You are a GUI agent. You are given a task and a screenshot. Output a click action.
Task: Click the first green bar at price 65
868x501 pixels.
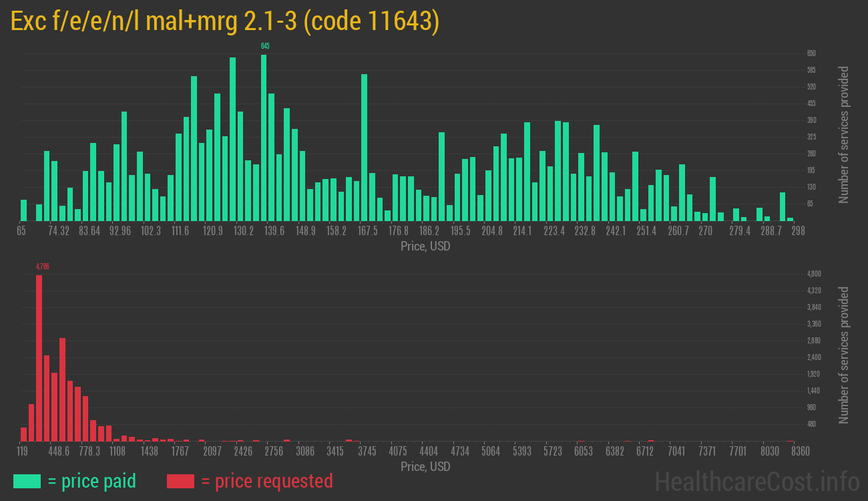tap(23, 210)
